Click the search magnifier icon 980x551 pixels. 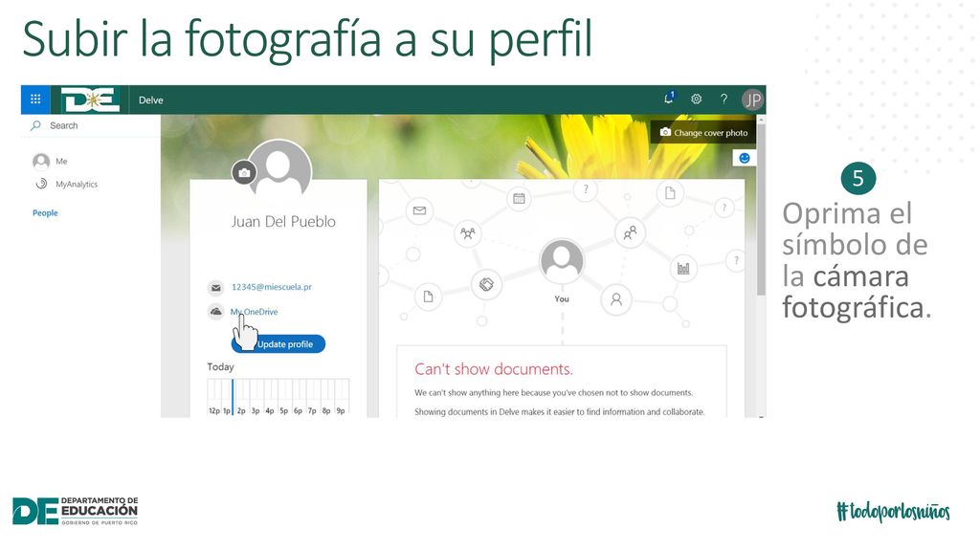click(x=35, y=125)
